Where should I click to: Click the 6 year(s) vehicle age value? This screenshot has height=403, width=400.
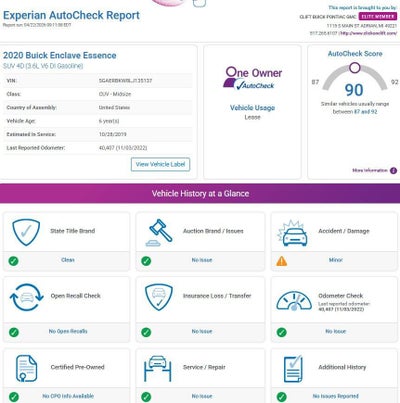pos(109,121)
